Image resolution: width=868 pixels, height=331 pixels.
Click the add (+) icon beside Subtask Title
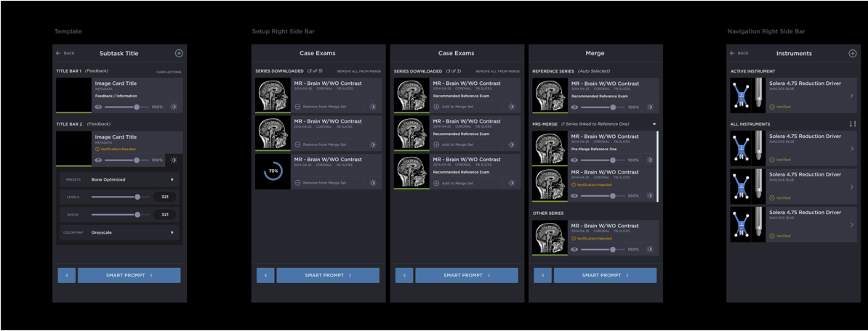(179, 53)
